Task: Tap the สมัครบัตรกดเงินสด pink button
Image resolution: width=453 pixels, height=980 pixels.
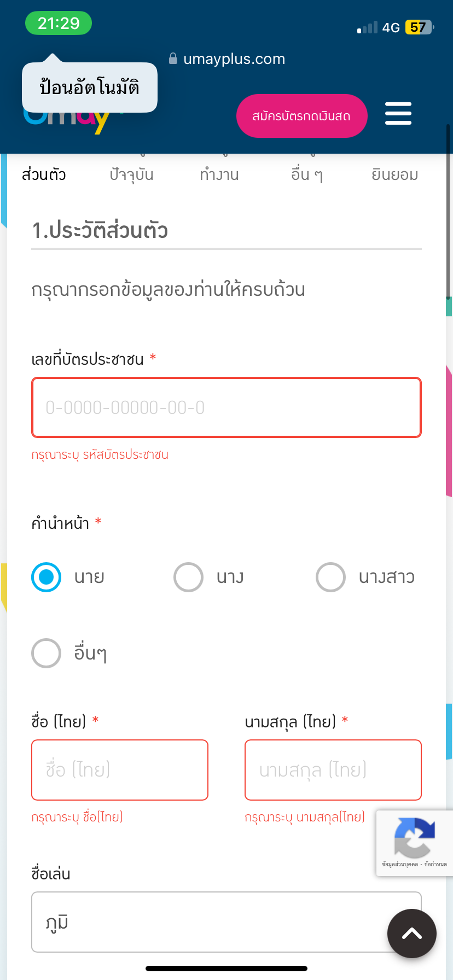Action: pos(302,116)
